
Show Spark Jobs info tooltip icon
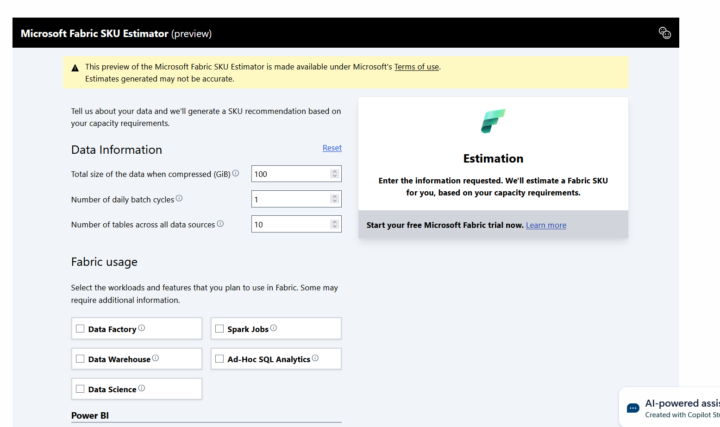pos(274,328)
